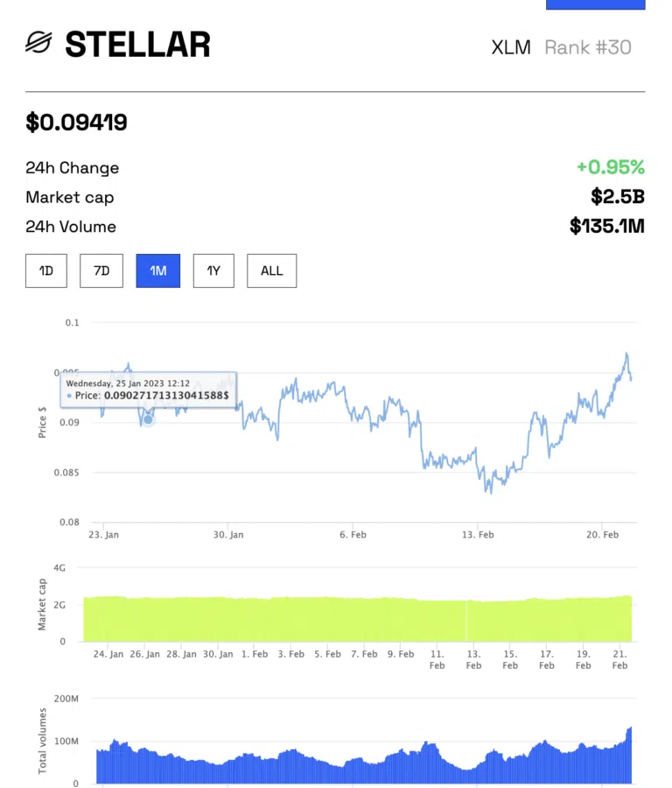672x788 pixels.
Task: Click the XLM ticker symbol
Action: coord(511,47)
